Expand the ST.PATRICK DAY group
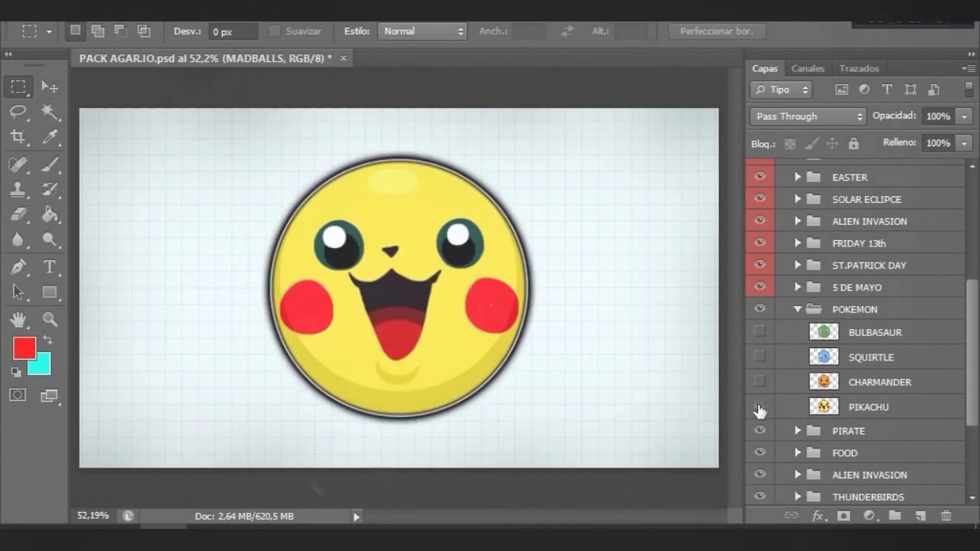980x551 pixels. coord(798,265)
